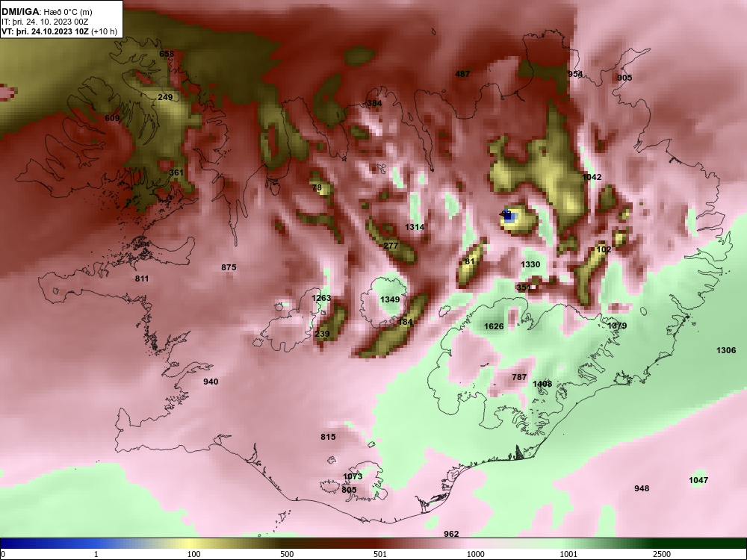Click the "VT: þri. 24.10.2023 10Z (+10 h)" line
Viewport: 747px width, 560px height.
(x=59, y=32)
